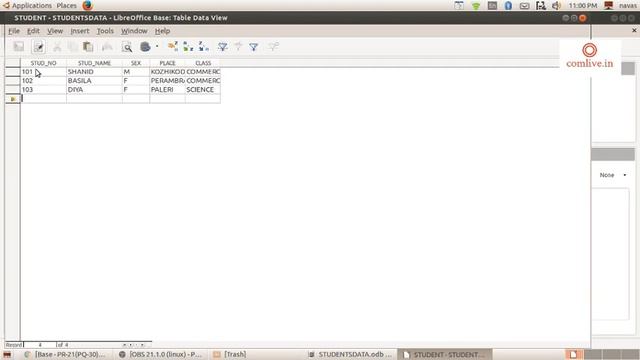This screenshot has width=640, height=360.
Task: Click the Sort toolbar icon
Action: (173, 47)
